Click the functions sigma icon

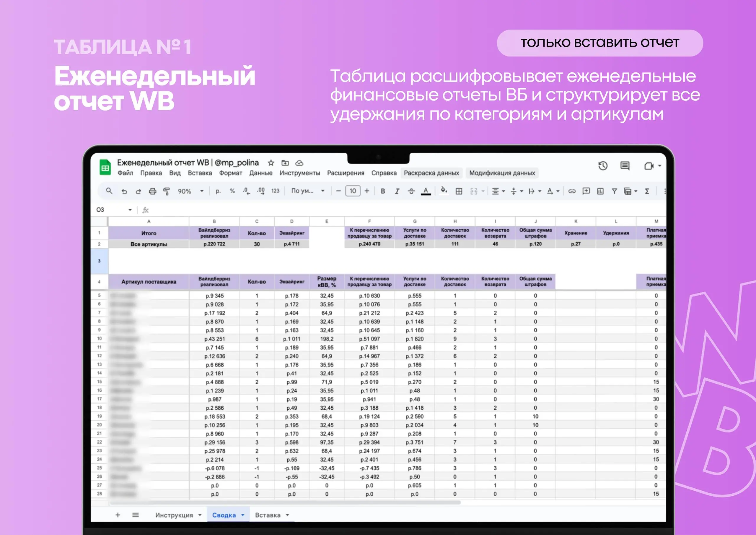[647, 191]
